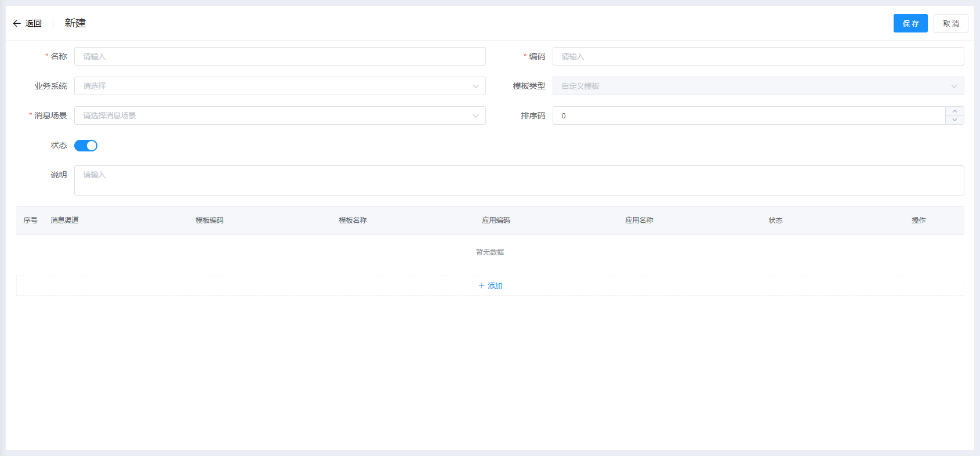
Task: Click the plus 添加 add row button
Action: 490,286
